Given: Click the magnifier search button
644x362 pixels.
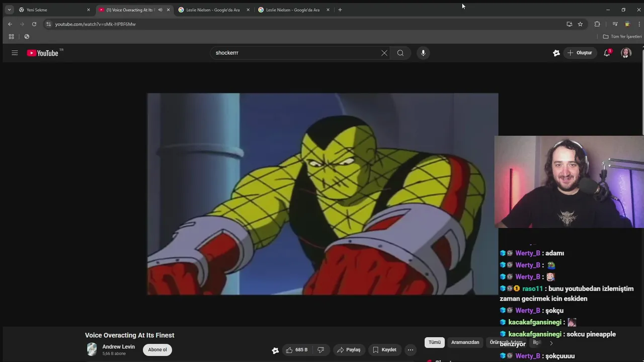Looking at the screenshot, I should (400, 53).
